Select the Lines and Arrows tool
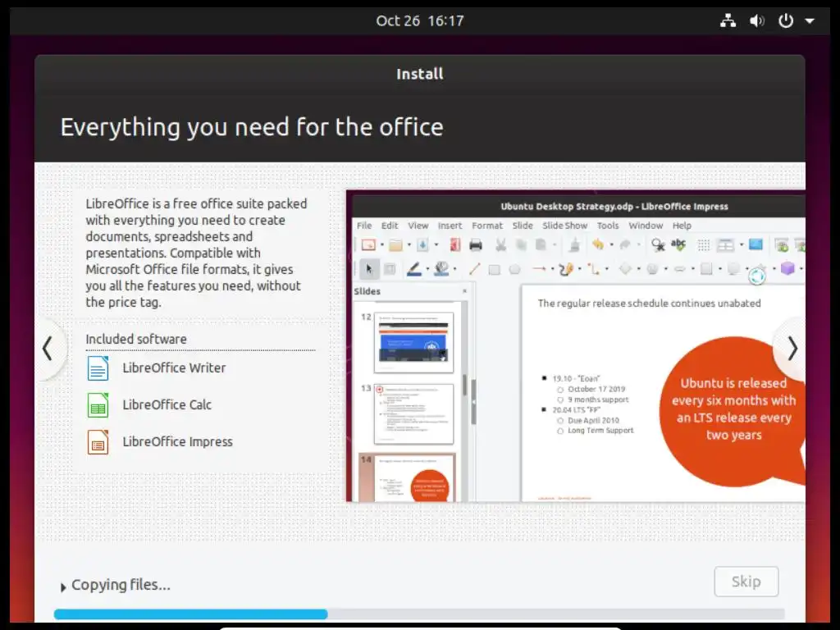 [539, 269]
